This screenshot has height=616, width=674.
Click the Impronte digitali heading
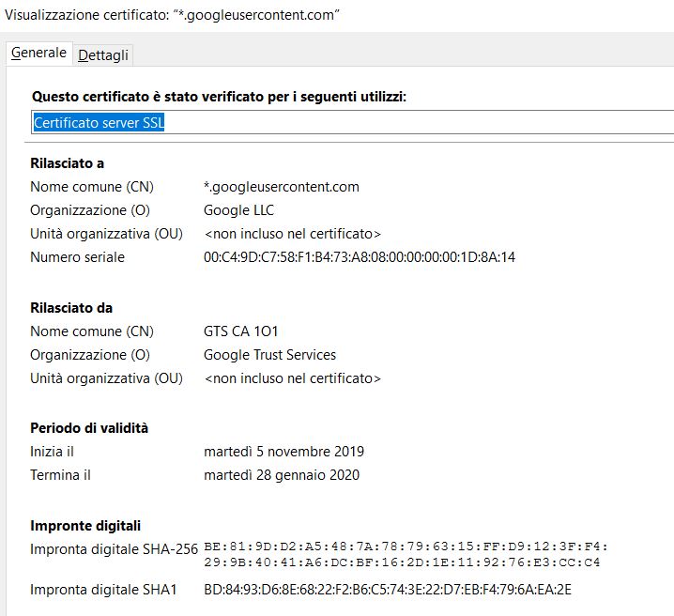pos(85,526)
